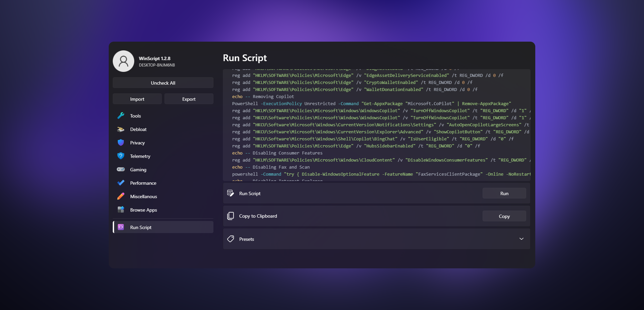Click the Debloat broom icon
Viewport: 644px width, 310px height.
[121, 129]
